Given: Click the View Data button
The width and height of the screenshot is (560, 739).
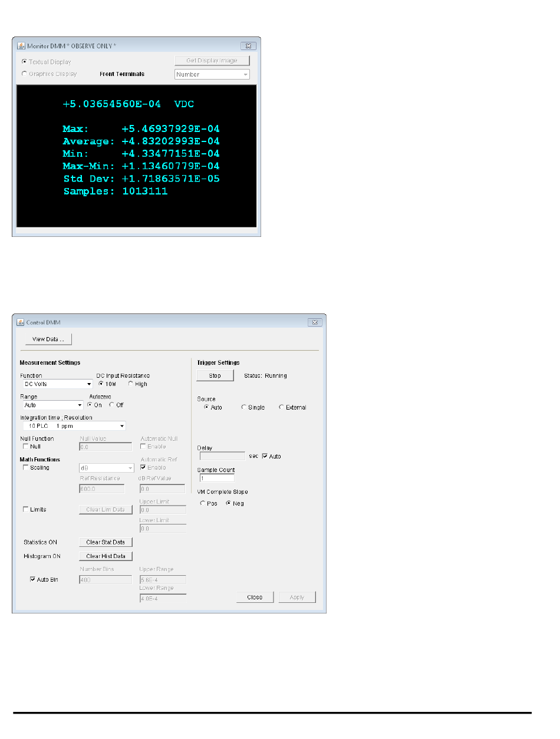Looking at the screenshot, I should (x=48, y=339).
